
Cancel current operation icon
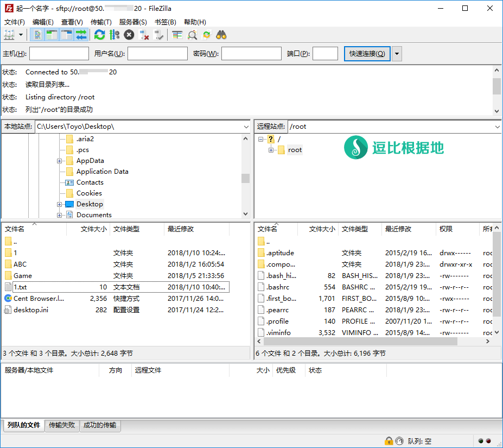pyautogui.click(x=129, y=35)
